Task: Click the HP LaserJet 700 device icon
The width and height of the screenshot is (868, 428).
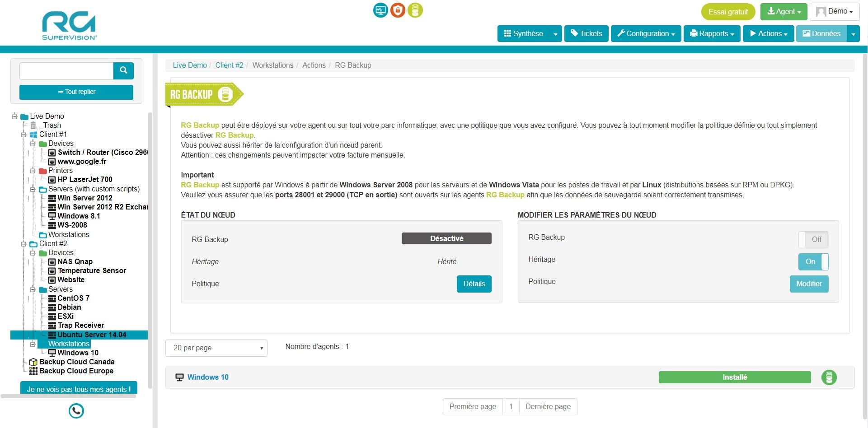Action: [52, 180]
